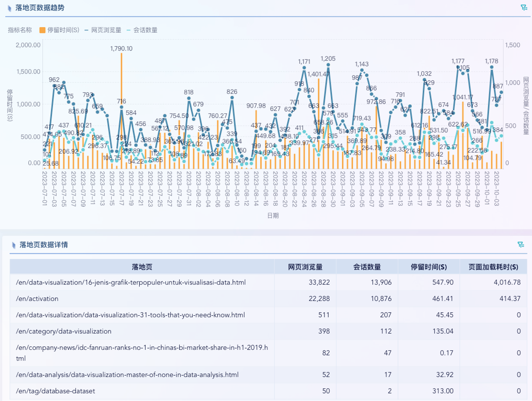Click the 1,205 data point on chart
The width and height of the screenshot is (532, 401).
click(328, 65)
